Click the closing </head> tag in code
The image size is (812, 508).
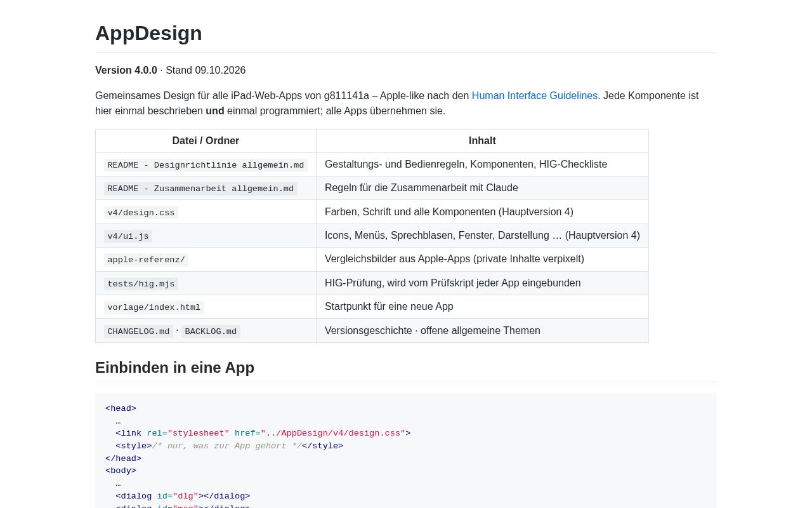click(123, 459)
